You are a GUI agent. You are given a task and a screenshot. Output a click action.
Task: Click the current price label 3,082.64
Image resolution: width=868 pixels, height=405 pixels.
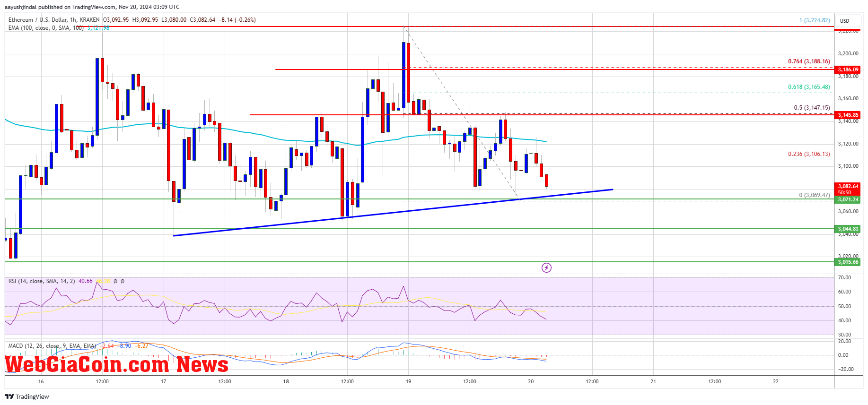(x=848, y=186)
